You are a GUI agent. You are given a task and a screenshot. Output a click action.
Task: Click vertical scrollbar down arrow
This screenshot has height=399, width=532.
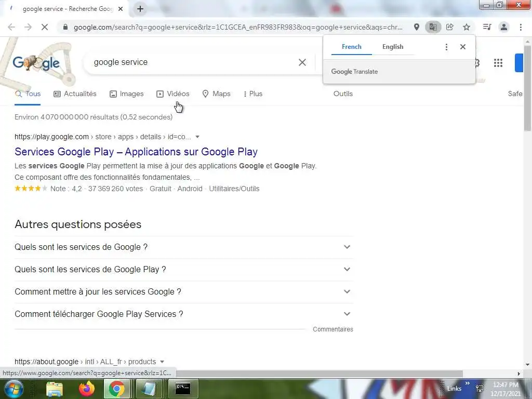pos(527,365)
